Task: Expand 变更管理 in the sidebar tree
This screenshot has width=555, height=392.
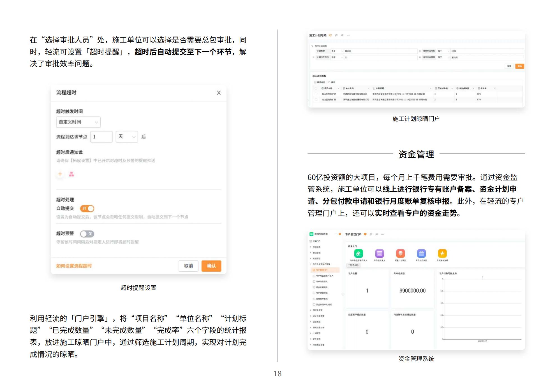Action: coord(311,258)
